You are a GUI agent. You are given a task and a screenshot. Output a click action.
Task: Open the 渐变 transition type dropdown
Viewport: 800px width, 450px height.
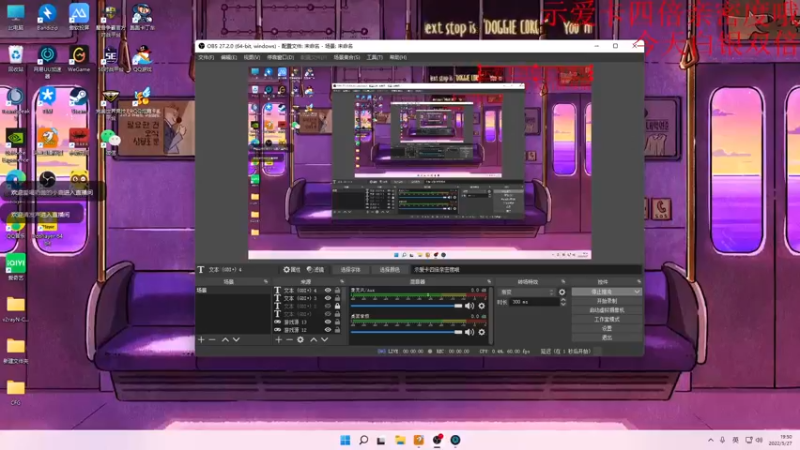click(x=527, y=292)
